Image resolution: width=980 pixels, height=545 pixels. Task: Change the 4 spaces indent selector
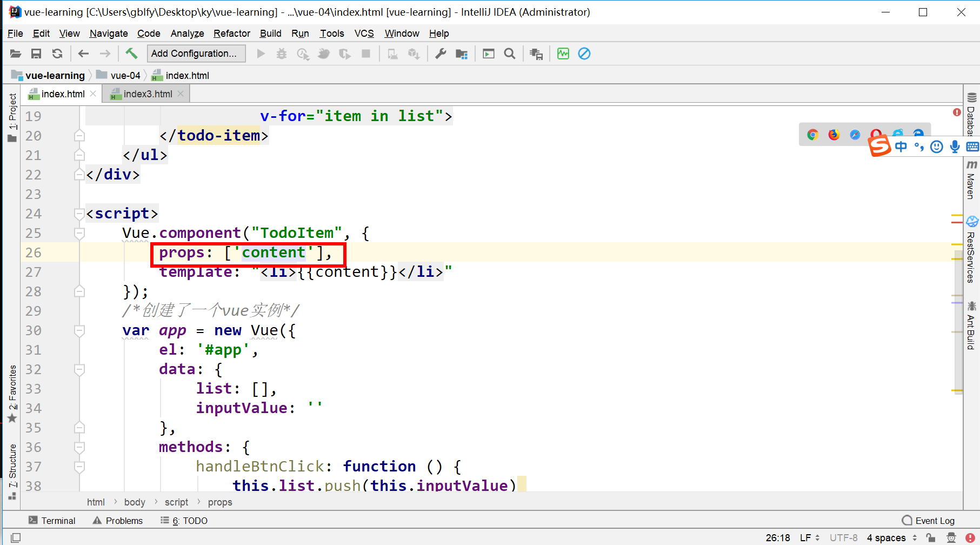[892, 537]
